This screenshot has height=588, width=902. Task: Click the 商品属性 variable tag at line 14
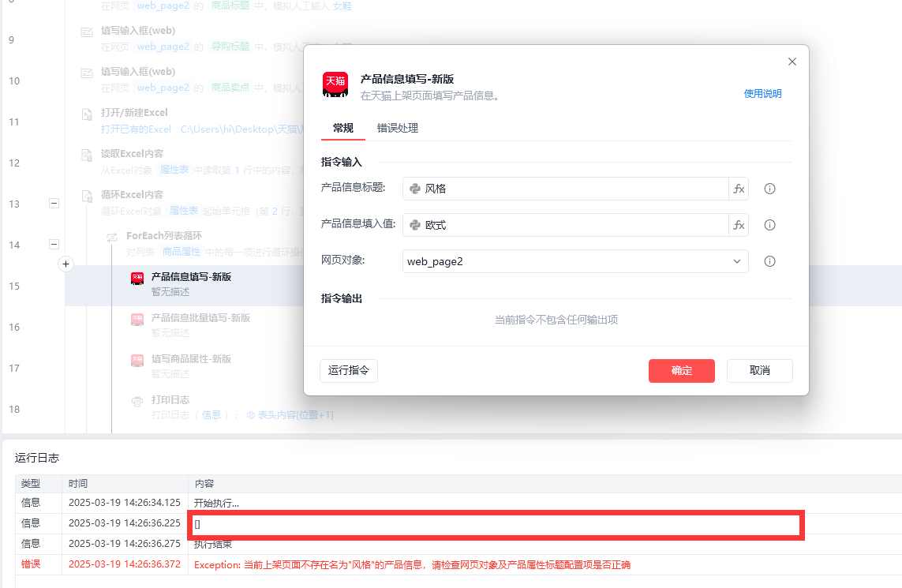pos(182,252)
